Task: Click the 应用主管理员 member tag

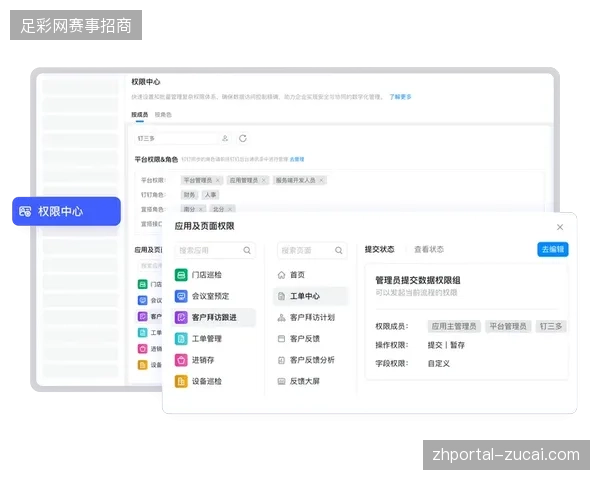Action: click(x=454, y=327)
